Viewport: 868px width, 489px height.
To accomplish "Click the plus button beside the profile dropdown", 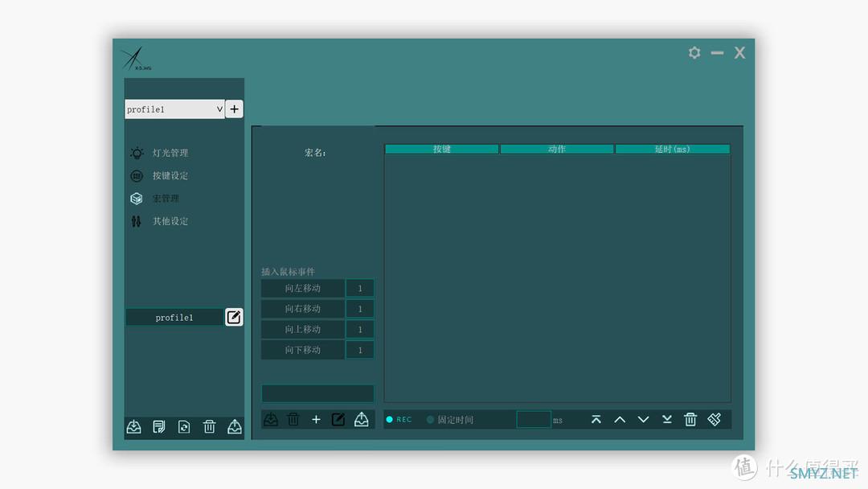I will [x=234, y=109].
